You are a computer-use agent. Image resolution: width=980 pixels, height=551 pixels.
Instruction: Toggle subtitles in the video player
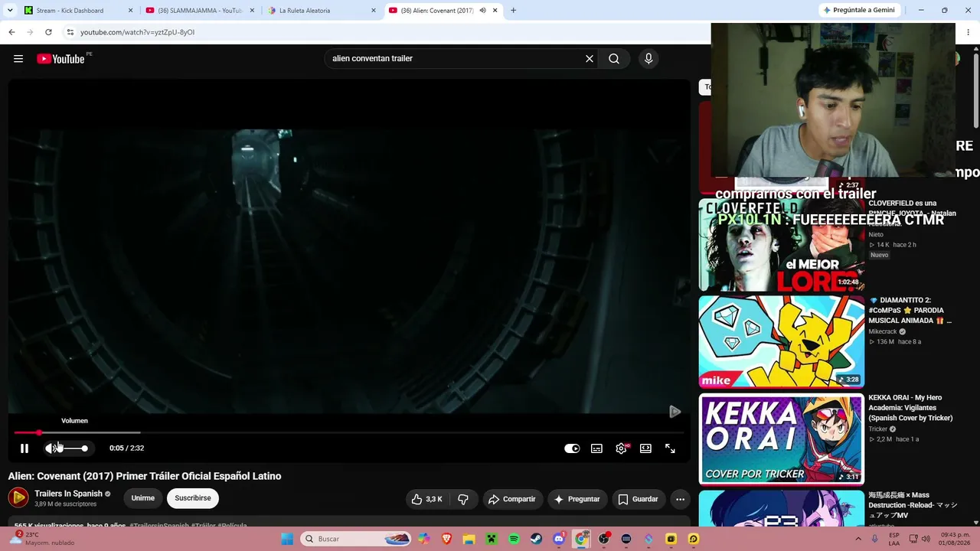pos(596,448)
